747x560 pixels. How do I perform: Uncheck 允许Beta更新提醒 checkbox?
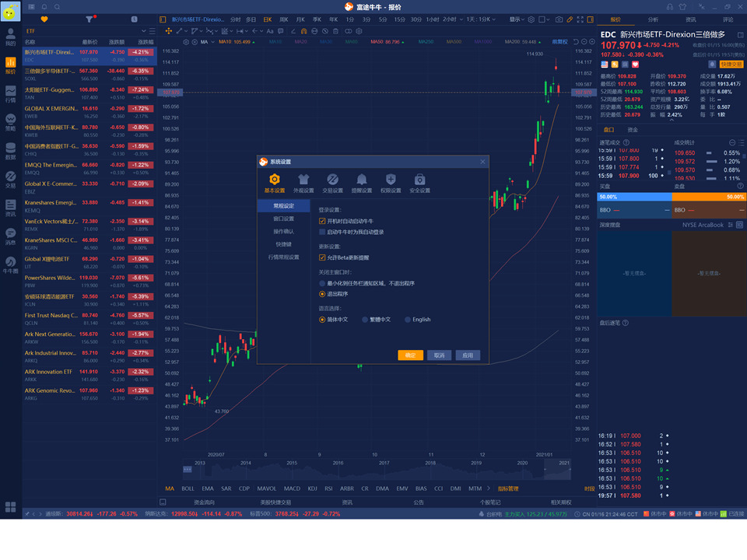tap(322, 257)
